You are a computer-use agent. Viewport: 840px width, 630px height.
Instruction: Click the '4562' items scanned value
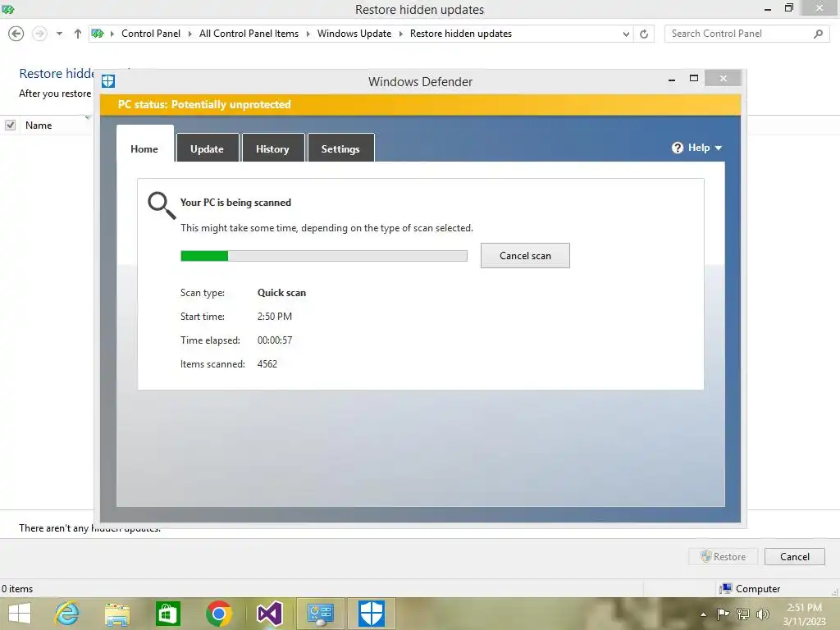tap(267, 363)
